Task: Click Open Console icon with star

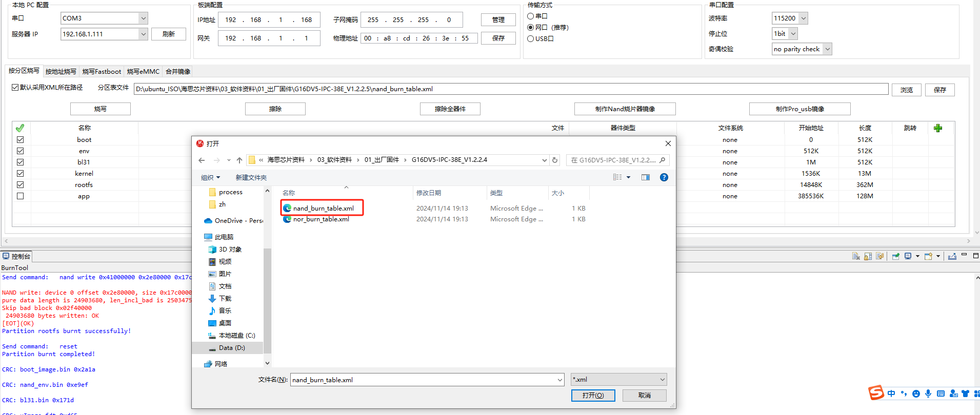Action: click(x=929, y=256)
